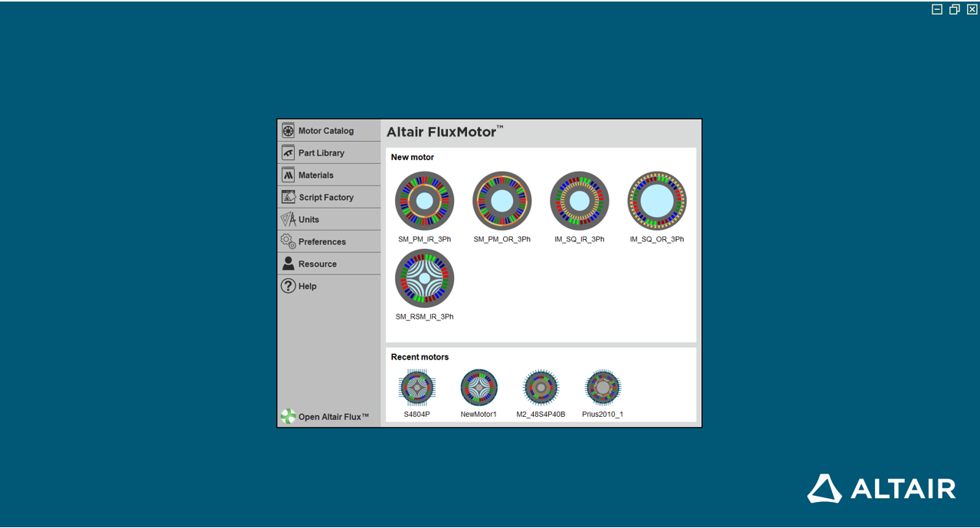
Task: Open the Script Factory icon
Action: click(x=288, y=198)
